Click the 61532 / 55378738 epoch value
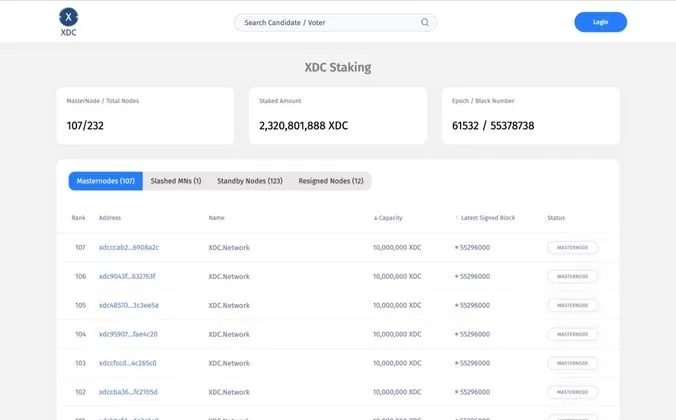 click(x=493, y=125)
